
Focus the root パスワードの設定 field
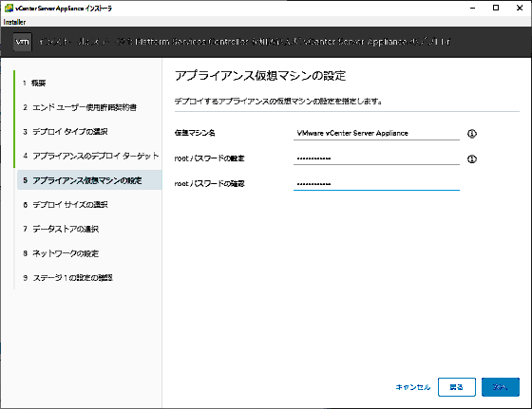click(x=376, y=158)
